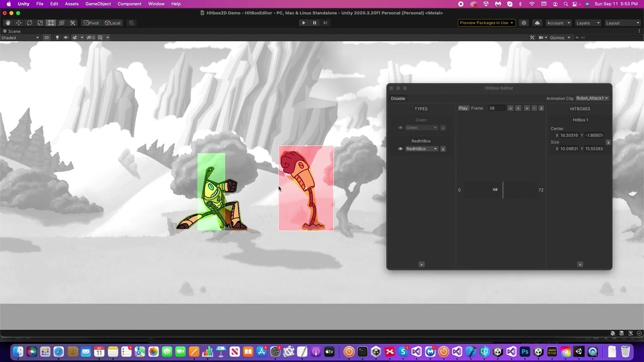Open Unity Collaborate services icon

524,23
